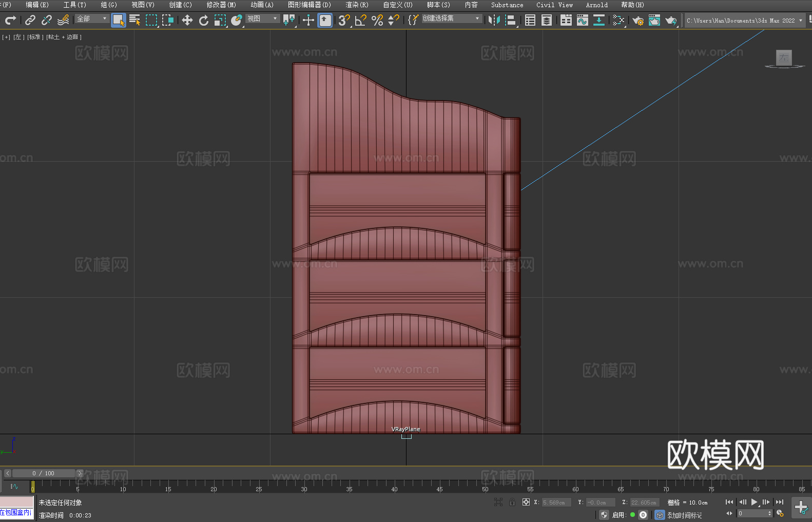Show the Ribbon toggle icon
The height and width of the screenshot is (522, 812).
click(x=566, y=20)
